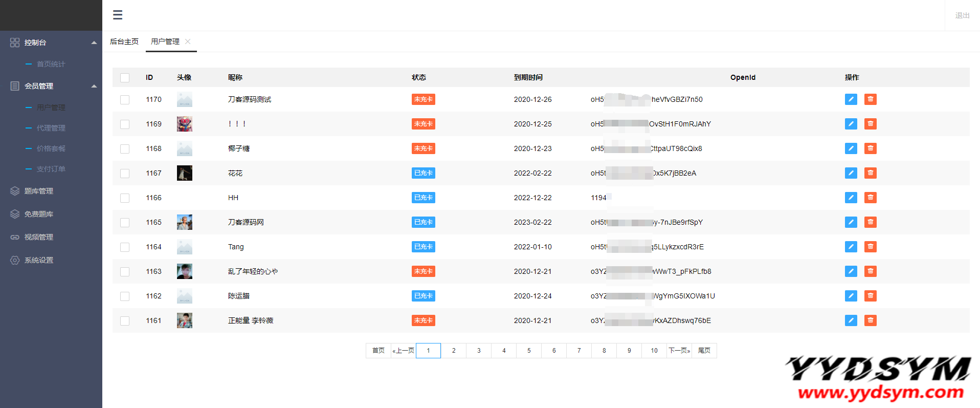Click 退出 to log out
The height and width of the screenshot is (408, 980).
[962, 15]
